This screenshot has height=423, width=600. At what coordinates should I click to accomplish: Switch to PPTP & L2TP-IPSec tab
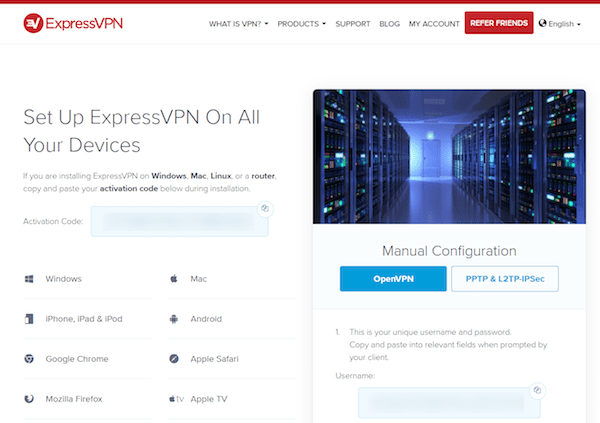click(505, 279)
